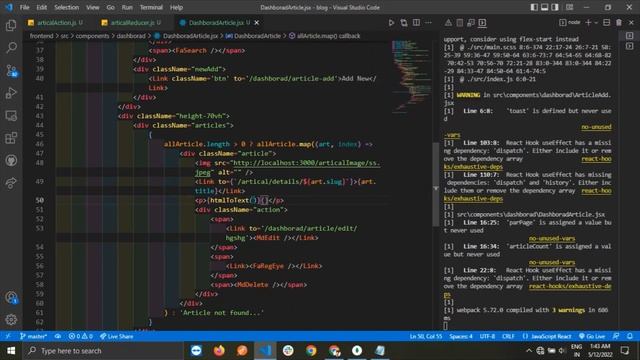This screenshot has width=640, height=360.
Task: Click the feedback icon in status bar
Action: click(616, 336)
